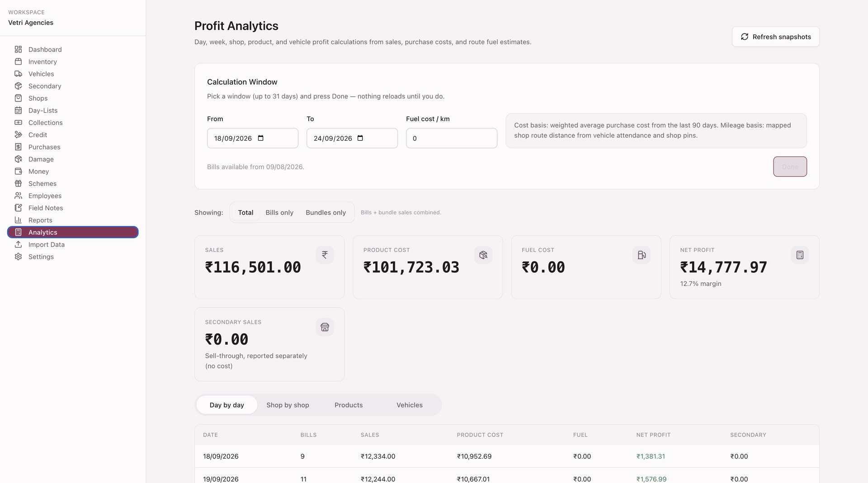Image resolution: width=868 pixels, height=483 pixels.
Task: Click the Field Notes pencil icon
Action: coord(18,208)
